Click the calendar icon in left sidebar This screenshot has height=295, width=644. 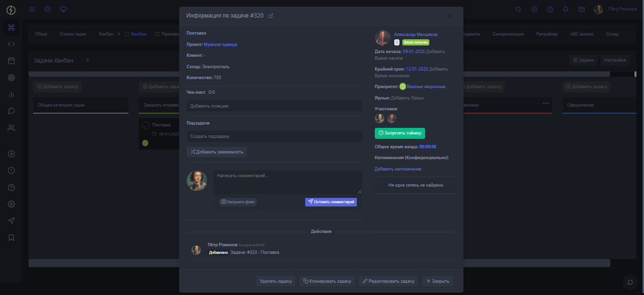11,61
